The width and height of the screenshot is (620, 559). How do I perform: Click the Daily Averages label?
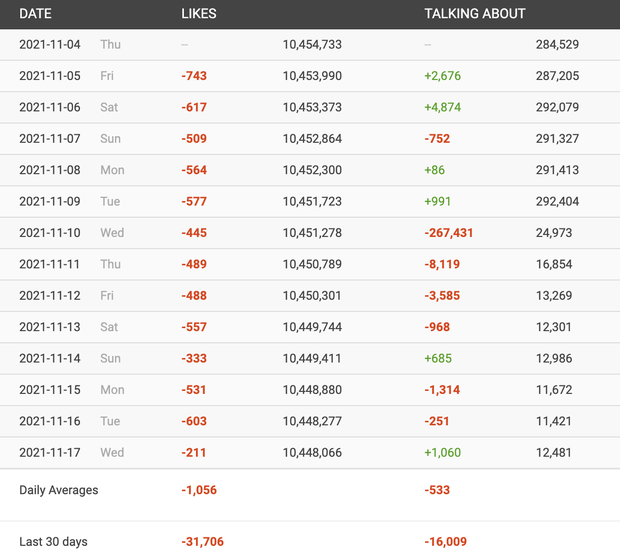pos(59,490)
